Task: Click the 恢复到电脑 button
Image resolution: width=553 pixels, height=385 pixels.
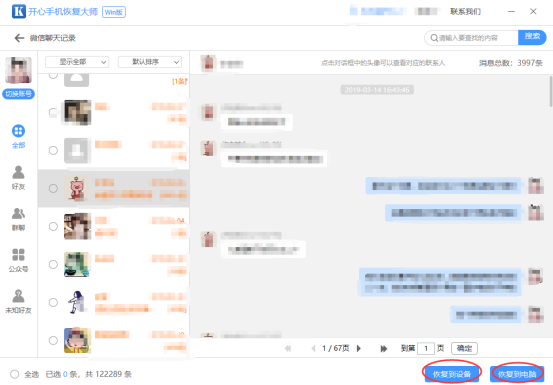Action: pyautogui.click(x=517, y=374)
